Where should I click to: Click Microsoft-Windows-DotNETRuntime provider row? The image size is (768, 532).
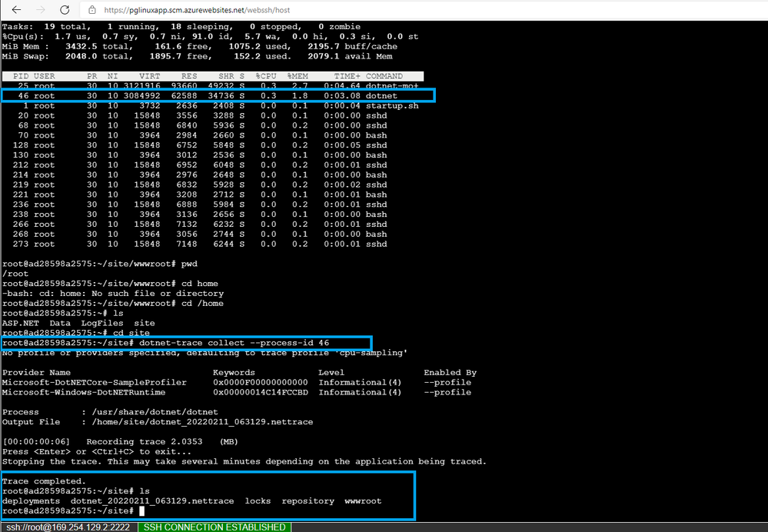(x=237, y=392)
